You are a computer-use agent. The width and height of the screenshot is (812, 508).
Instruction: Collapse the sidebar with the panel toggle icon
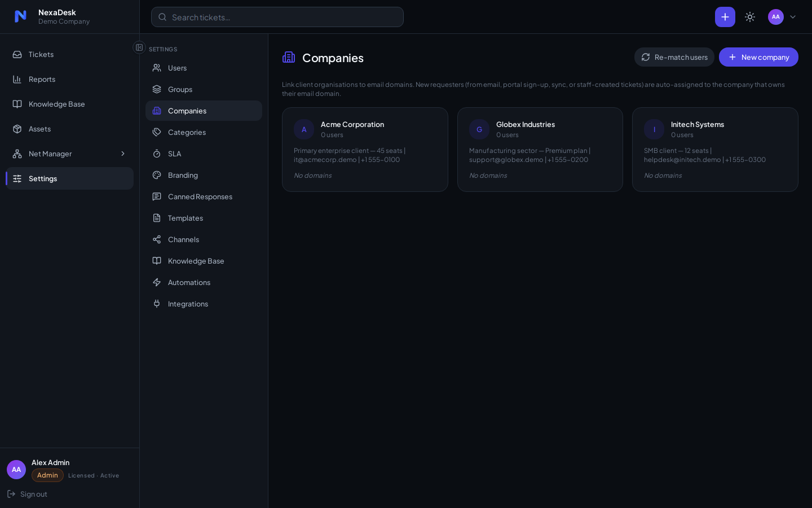pyautogui.click(x=139, y=47)
